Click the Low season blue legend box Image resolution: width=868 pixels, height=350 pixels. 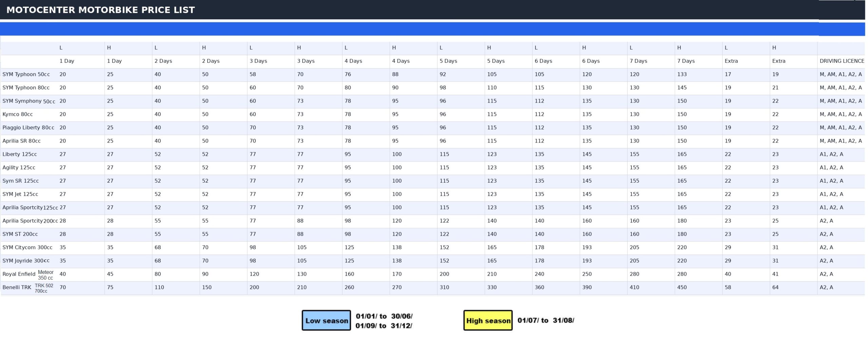[x=326, y=320]
